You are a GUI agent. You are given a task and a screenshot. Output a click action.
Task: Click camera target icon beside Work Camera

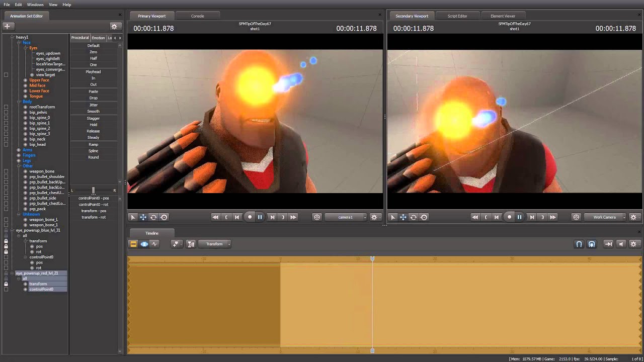(x=576, y=217)
